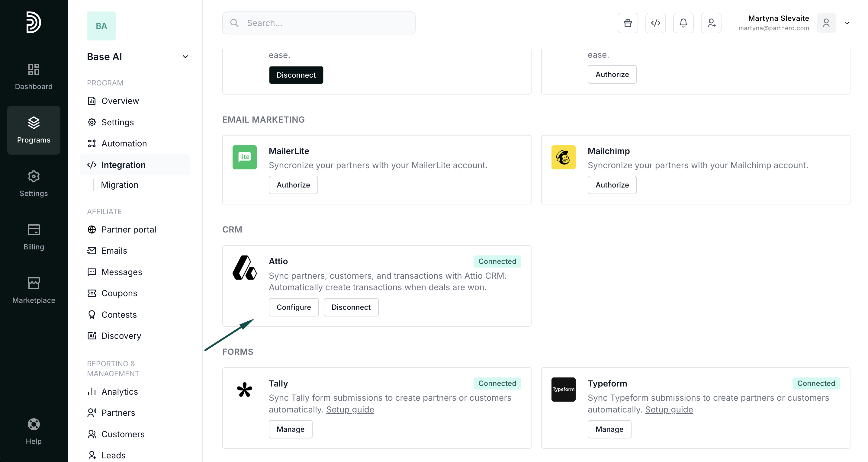Expand the Base AI program switcher
Screen dimensions: 868x462
pos(185,56)
